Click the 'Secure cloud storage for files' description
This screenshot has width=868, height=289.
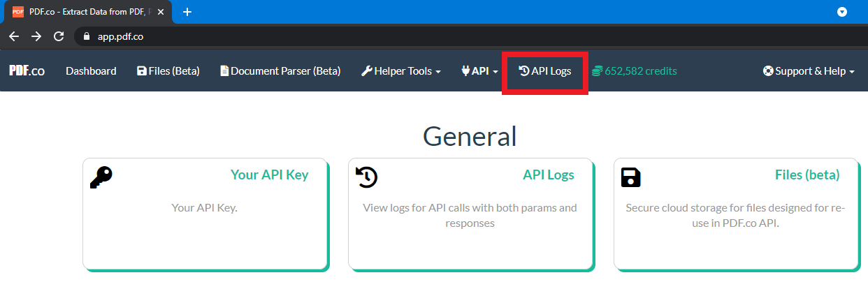pyautogui.click(x=735, y=216)
